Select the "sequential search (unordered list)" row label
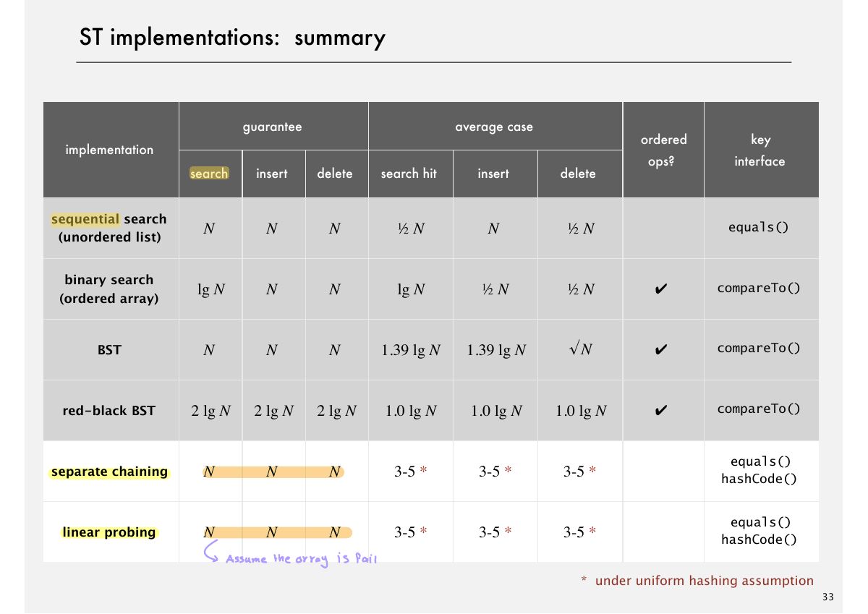This screenshot has height=614, width=868. 109,228
